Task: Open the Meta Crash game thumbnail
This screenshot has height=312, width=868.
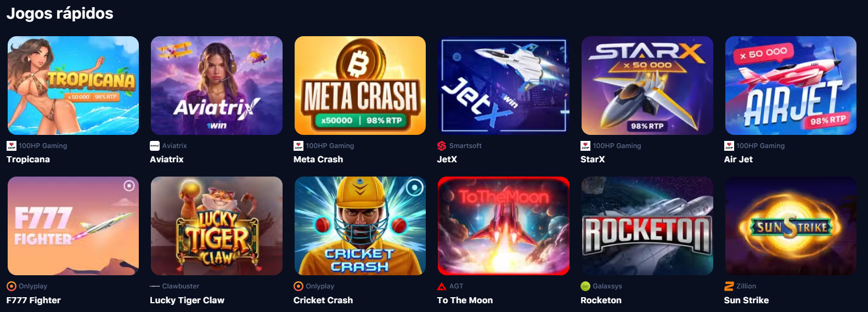Action: tap(360, 86)
